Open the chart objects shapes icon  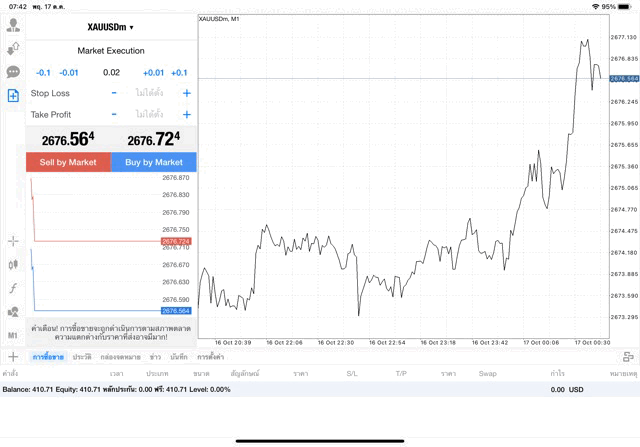13,312
